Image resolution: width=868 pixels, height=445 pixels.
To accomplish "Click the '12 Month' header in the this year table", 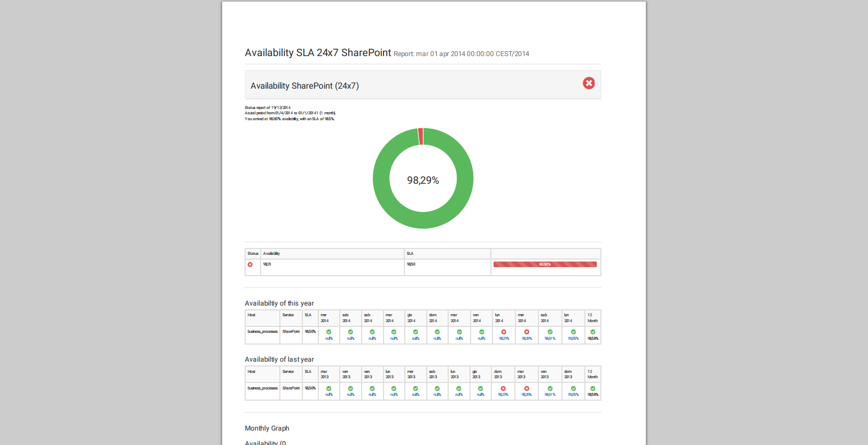I will pyautogui.click(x=592, y=318).
